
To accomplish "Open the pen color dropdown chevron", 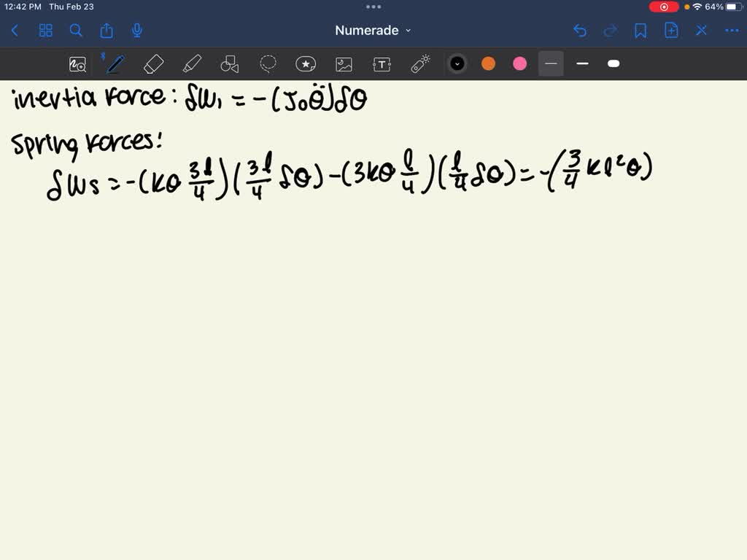I will (457, 63).
